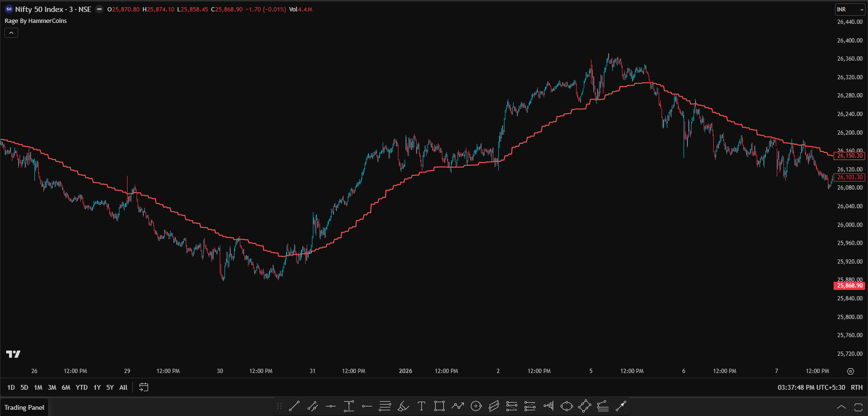
Task: Toggle market status indicator next to NSE
Action: click(99, 9)
